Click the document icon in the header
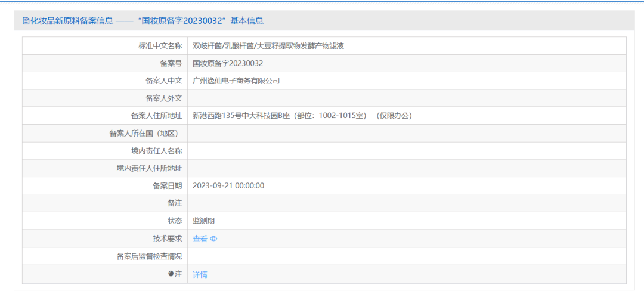The height and width of the screenshot is (297, 644). (26, 21)
